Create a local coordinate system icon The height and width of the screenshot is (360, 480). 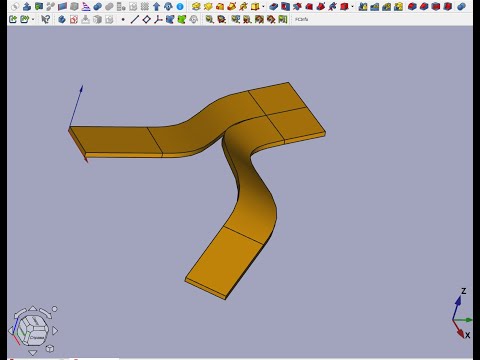158,20
